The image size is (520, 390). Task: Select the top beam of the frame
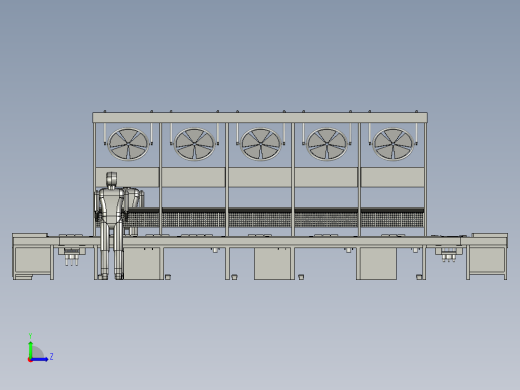click(x=260, y=117)
